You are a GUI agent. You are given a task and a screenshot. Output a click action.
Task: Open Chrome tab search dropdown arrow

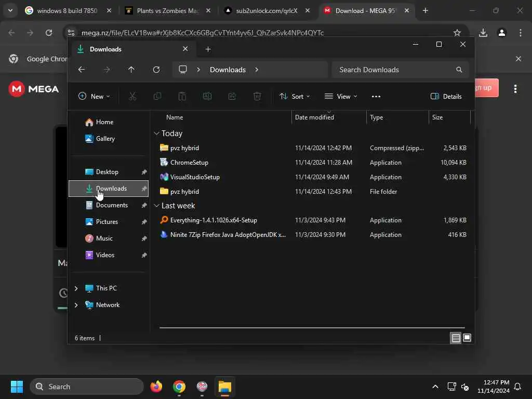pos(10,10)
